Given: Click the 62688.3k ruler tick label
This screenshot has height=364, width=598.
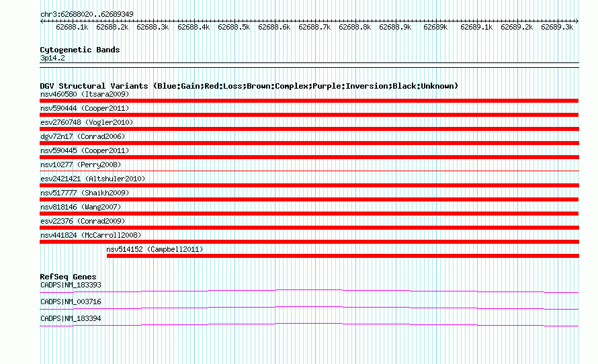Looking at the screenshot, I should [153, 28].
